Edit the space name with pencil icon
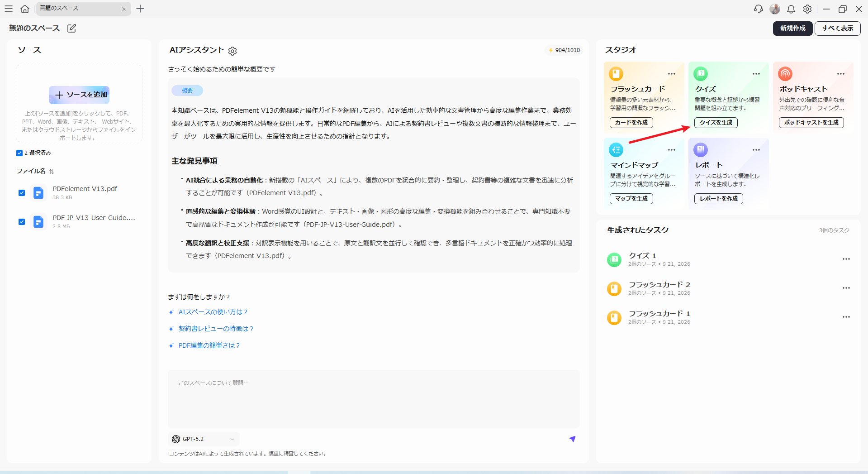 click(71, 28)
